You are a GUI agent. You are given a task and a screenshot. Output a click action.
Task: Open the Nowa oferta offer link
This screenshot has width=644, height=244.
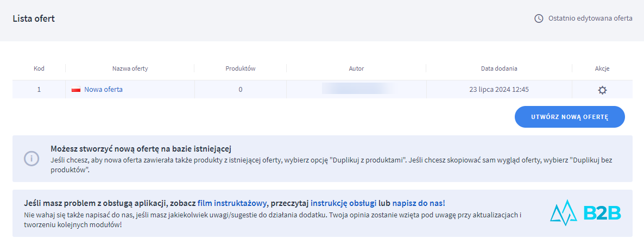point(103,90)
